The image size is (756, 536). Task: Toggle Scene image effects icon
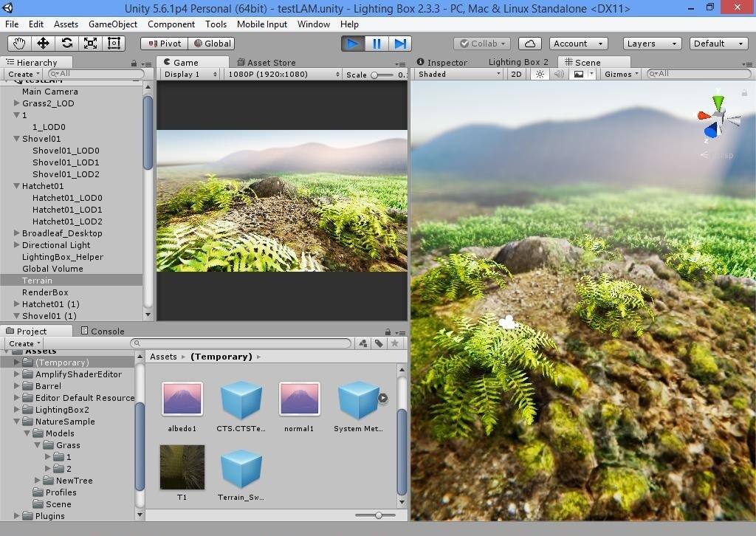click(x=579, y=74)
